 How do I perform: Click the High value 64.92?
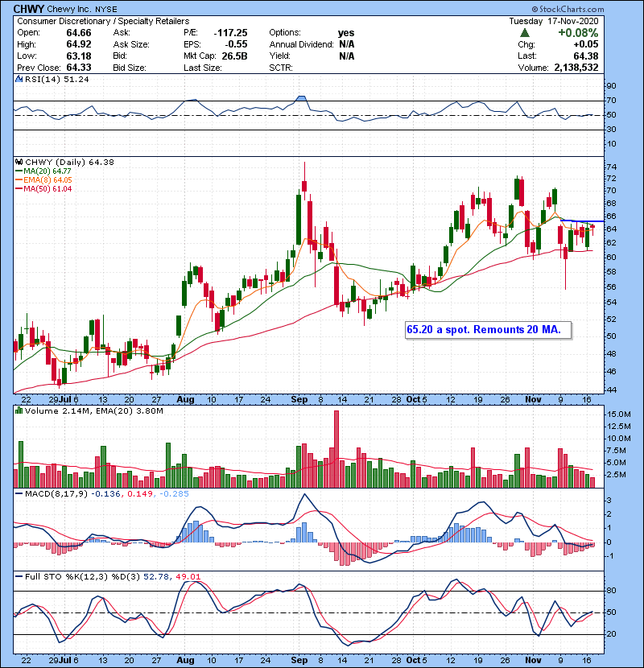79,44
